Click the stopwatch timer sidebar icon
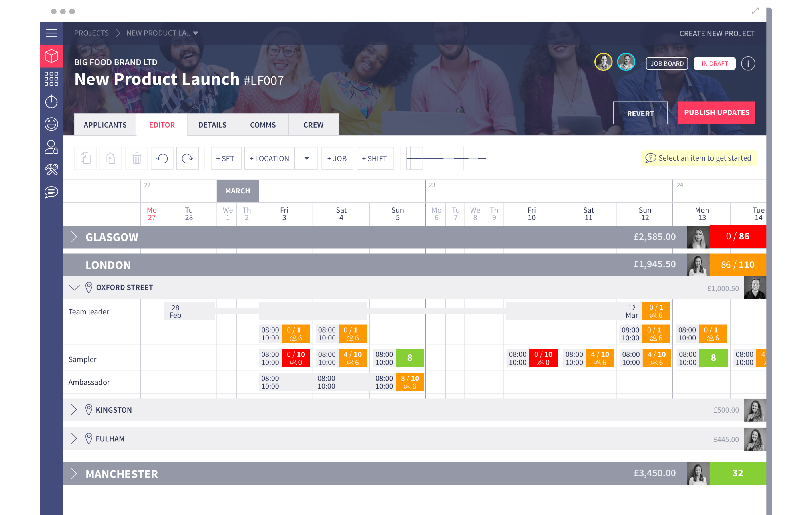 51,102
